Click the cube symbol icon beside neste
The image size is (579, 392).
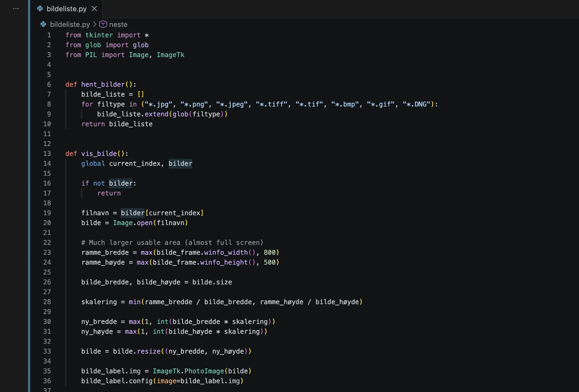103,24
